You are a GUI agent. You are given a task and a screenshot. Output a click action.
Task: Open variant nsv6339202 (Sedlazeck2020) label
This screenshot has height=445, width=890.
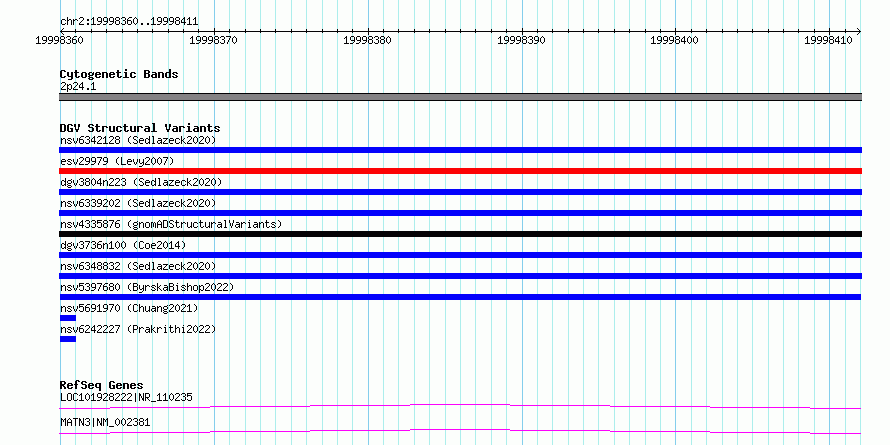point(138,203)
